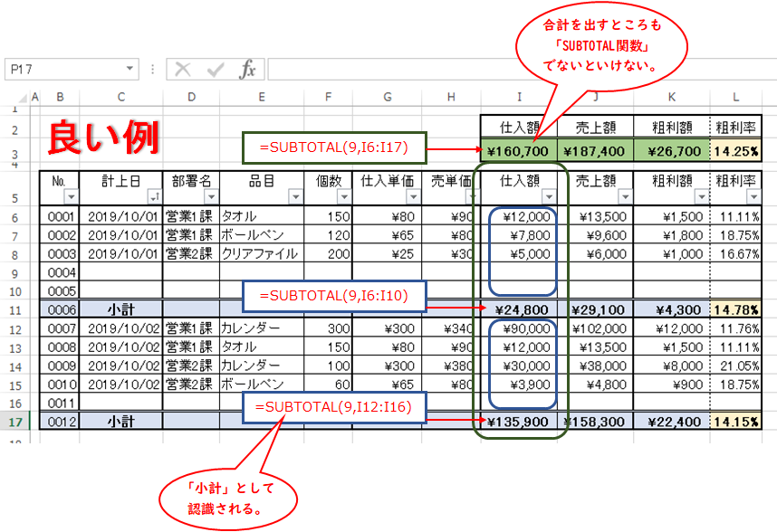Screen dimensions: 777x532
Task: Open the 粗利額 table filter dropdown
Action: 700,197
